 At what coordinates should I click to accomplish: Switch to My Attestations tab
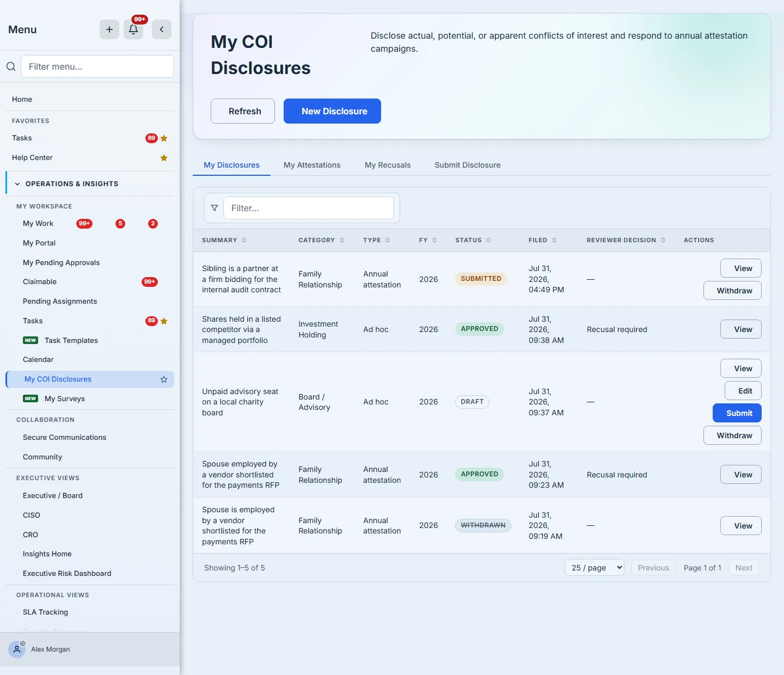pyautogui.click(x=312, y=165)
